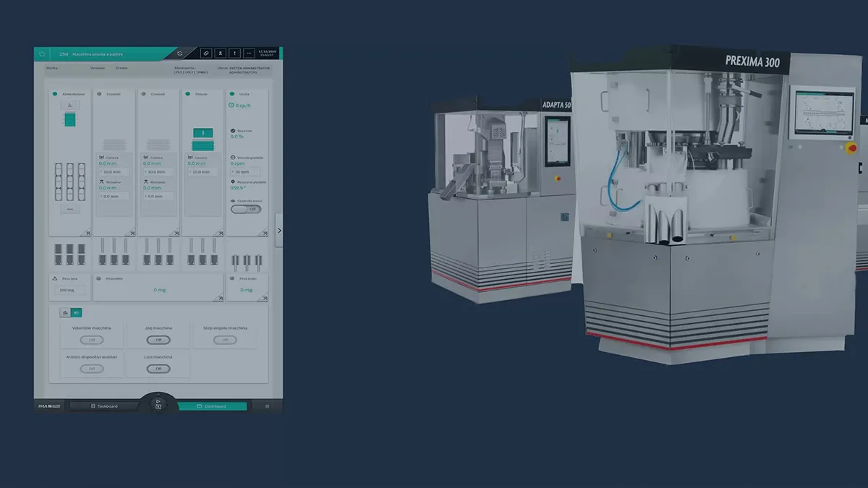Click the green info button in Polvere card
Image resolution: width=868 pixels, height=488 pixels.
(x=203, y=133)
